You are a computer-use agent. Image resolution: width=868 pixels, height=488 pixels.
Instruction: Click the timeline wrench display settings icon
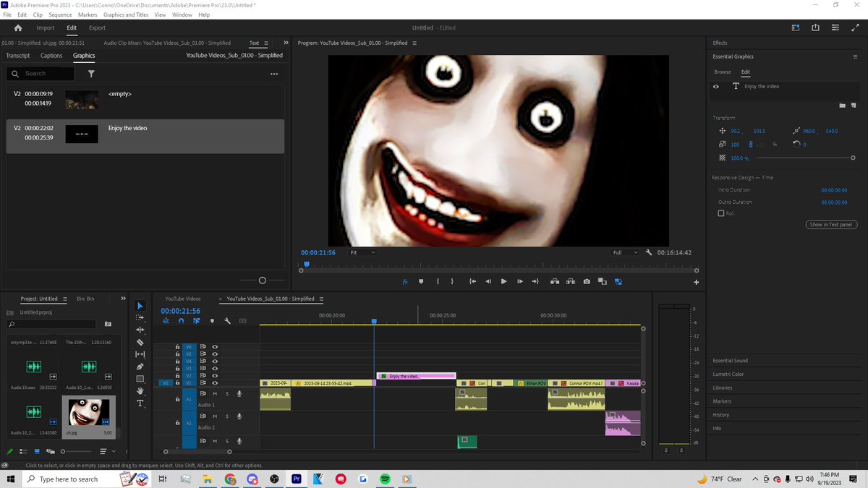[227, 321]
